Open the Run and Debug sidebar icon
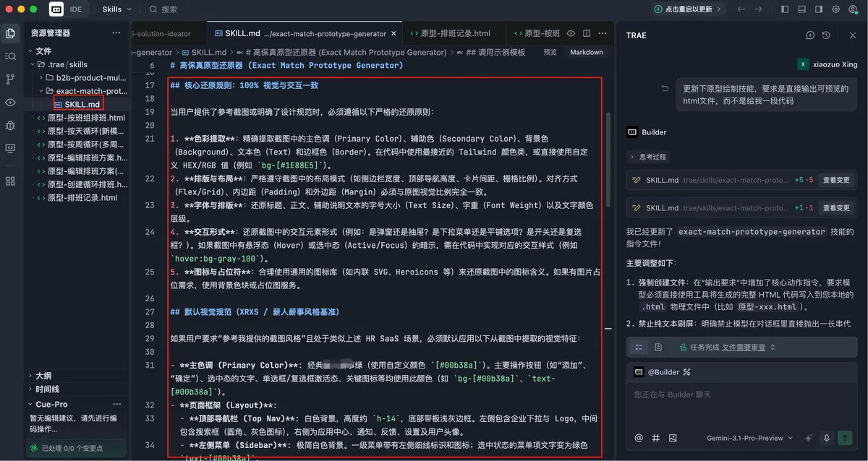Image resolution: width=868 pixels, height=461 pixels. pos(10,125)
